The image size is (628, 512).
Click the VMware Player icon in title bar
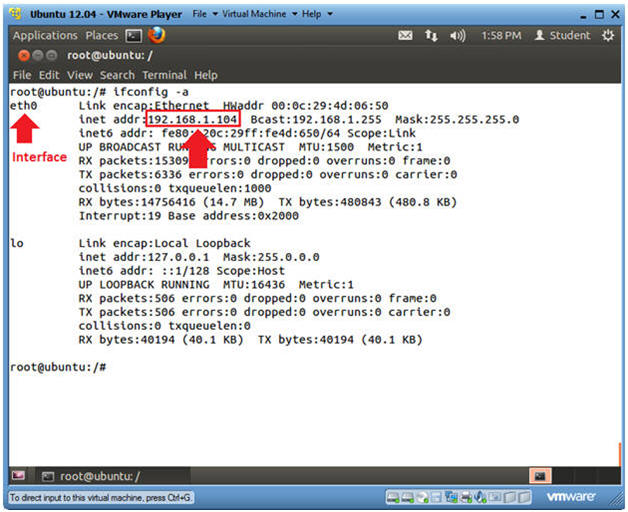pyautogui.click(x=15, y=14)
